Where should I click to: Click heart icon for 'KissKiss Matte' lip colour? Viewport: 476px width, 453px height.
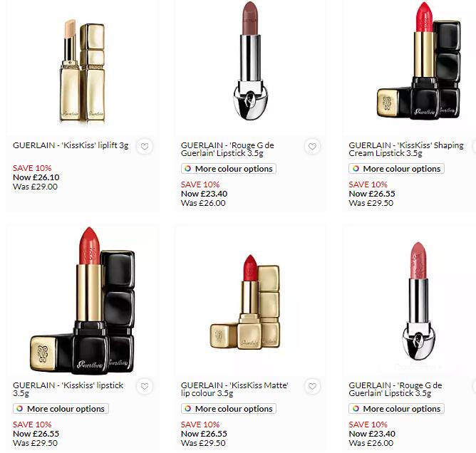(312, 386)
